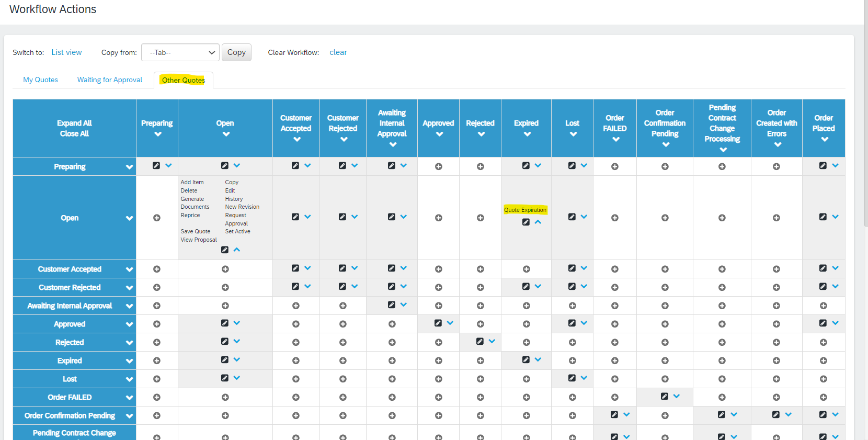
Task: Edit Approved row, Approved column
Action: [x=438, y=323]
